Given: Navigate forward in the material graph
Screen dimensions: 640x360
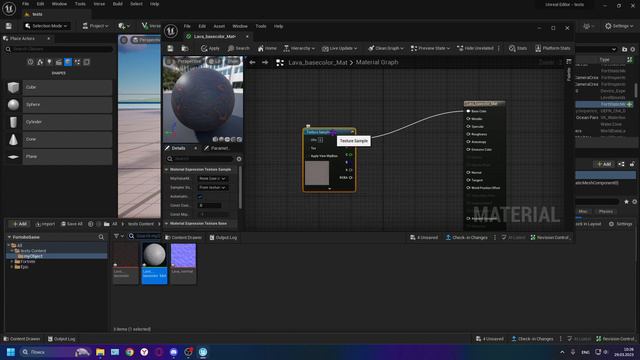Looking at the screenshot, I should pos(265,62).
